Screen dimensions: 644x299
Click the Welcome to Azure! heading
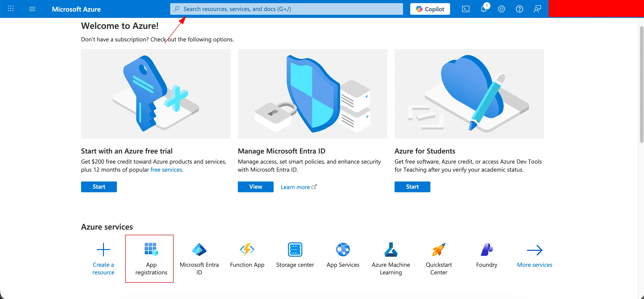pyautogui.click(x=120, y=26)
